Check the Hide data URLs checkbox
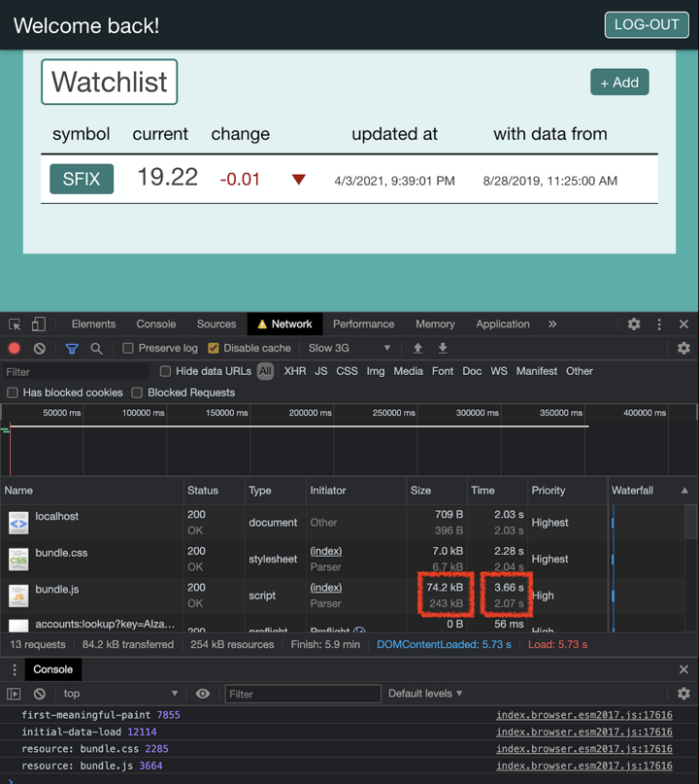Viewport: 699px width, 784px height. click(x=165, y=371)
